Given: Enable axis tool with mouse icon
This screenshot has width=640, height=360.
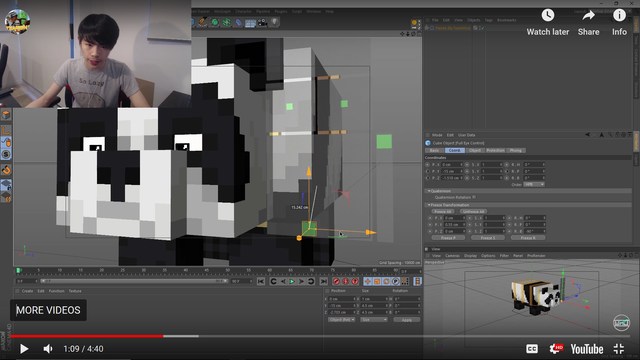Looking at the screenshot, I should (6, 142).
